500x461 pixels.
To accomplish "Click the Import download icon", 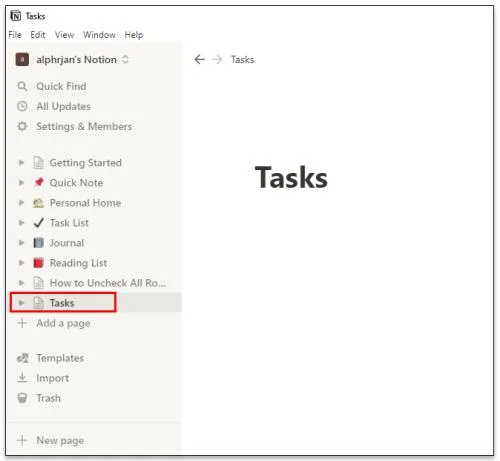I will [x=22, y=378].
